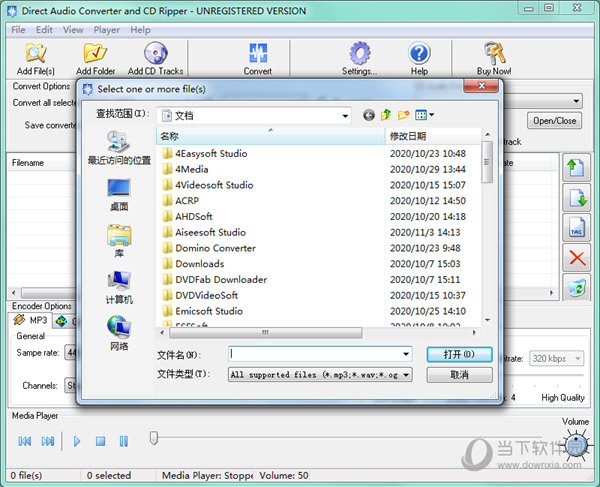The width and height of the screenshot is (600, 487).
Task: Click the Volume knob control
Action: click(576, 445)
